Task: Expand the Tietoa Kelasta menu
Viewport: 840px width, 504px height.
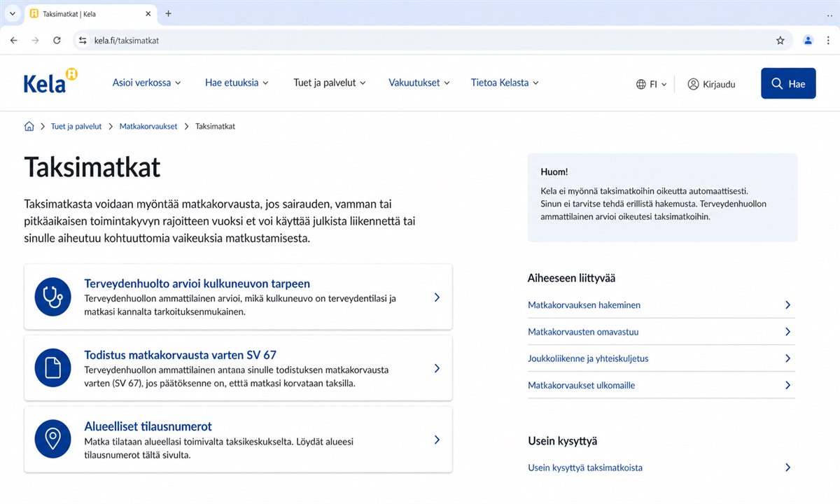Action: click(505, 83)
